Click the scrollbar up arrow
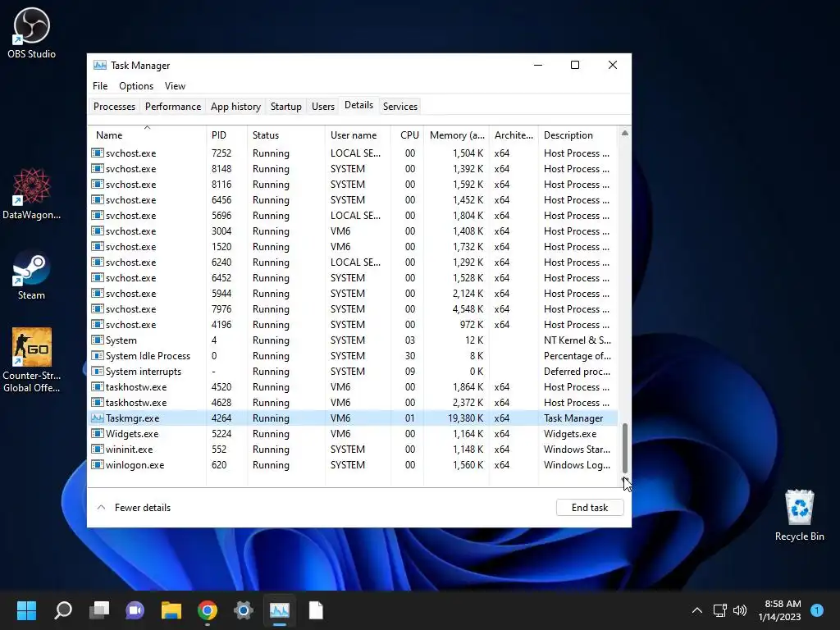This screenshot has height=630, width=840. pyautogui.click(x=624, y=133)
